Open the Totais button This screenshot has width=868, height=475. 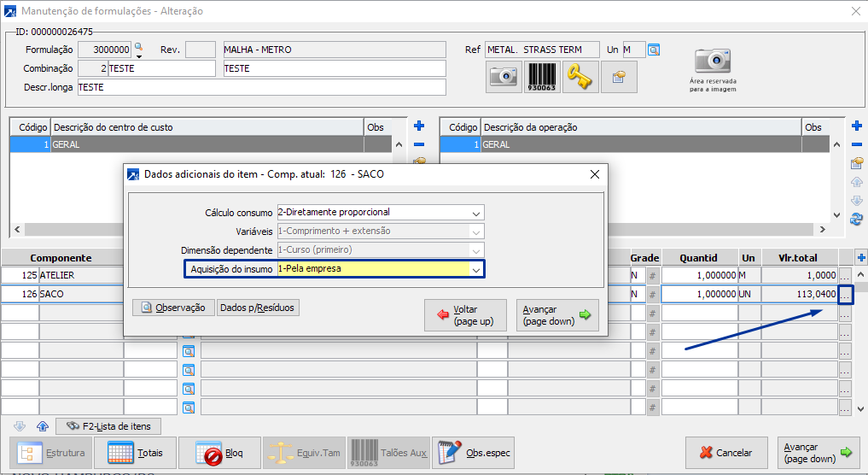pos(136,453)
